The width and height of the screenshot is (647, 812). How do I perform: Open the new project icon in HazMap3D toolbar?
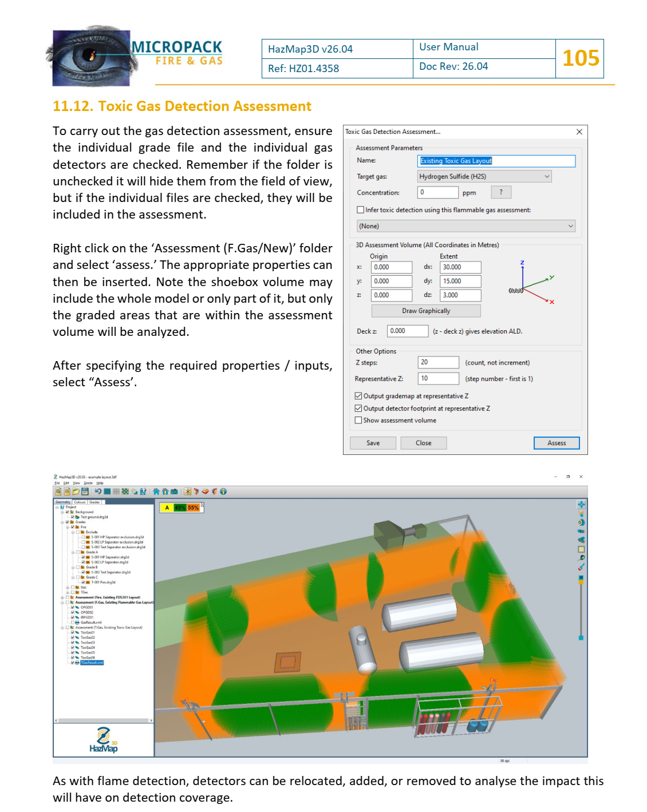58,492
